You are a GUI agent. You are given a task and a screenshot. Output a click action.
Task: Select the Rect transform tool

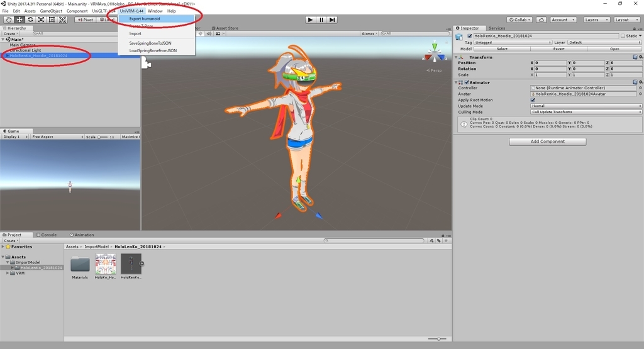click(52, 19)
